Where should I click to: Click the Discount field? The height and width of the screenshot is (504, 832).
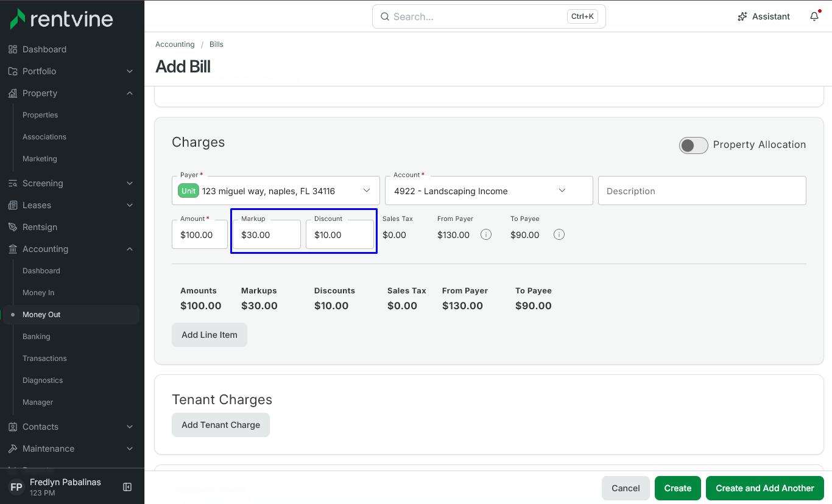tap(340, 234)
